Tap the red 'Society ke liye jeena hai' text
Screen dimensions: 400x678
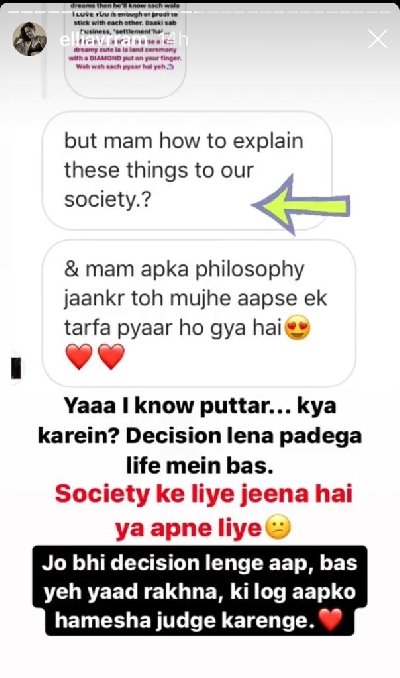203,511
